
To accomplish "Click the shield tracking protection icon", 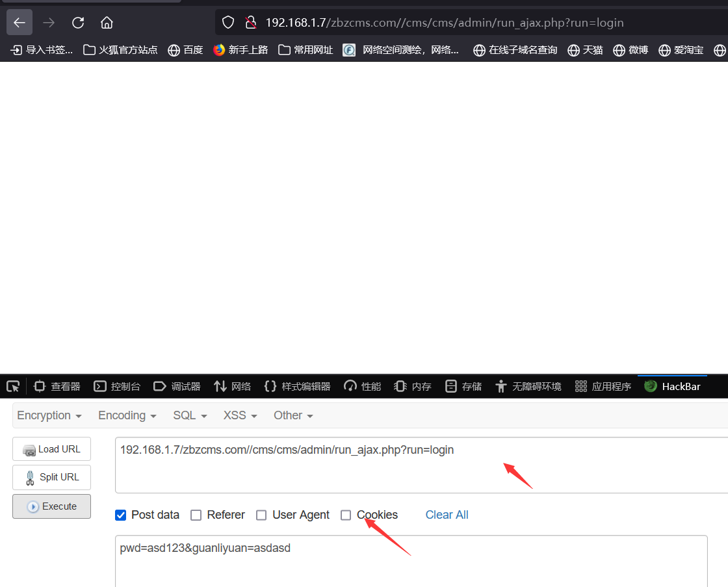I will (228, 23).
